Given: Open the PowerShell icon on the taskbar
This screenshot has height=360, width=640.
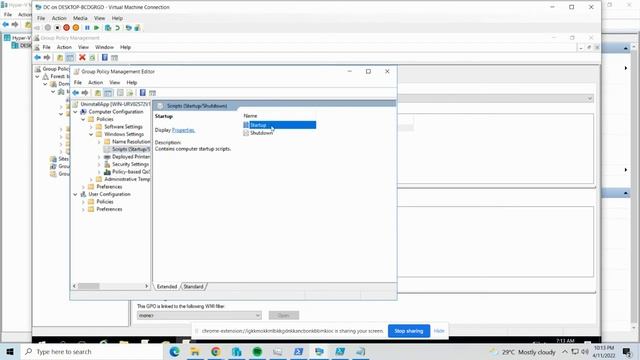Looking at the screenshot, I should (x=299, y=351).
